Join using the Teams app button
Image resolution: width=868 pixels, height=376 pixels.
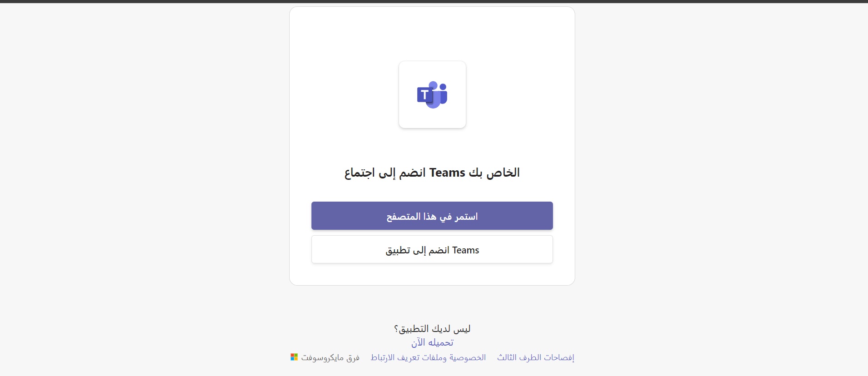tap(432, 249)
